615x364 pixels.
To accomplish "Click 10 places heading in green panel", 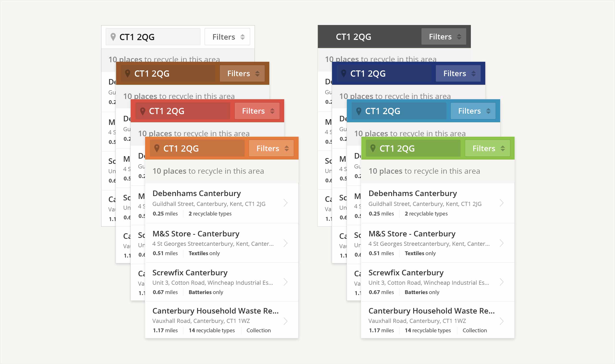I will pyautogui.click(x=424, y=171).
